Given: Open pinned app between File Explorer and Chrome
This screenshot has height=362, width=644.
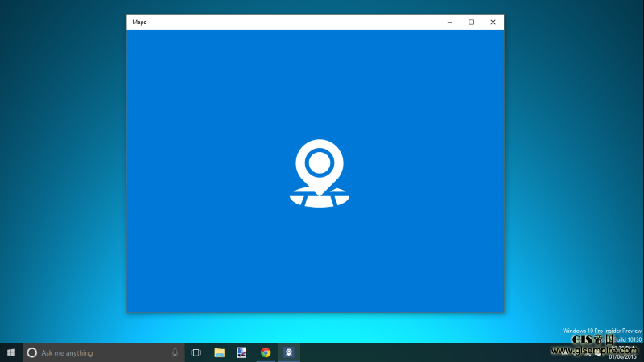Looking at the screenshot, I should pos(242,352).
